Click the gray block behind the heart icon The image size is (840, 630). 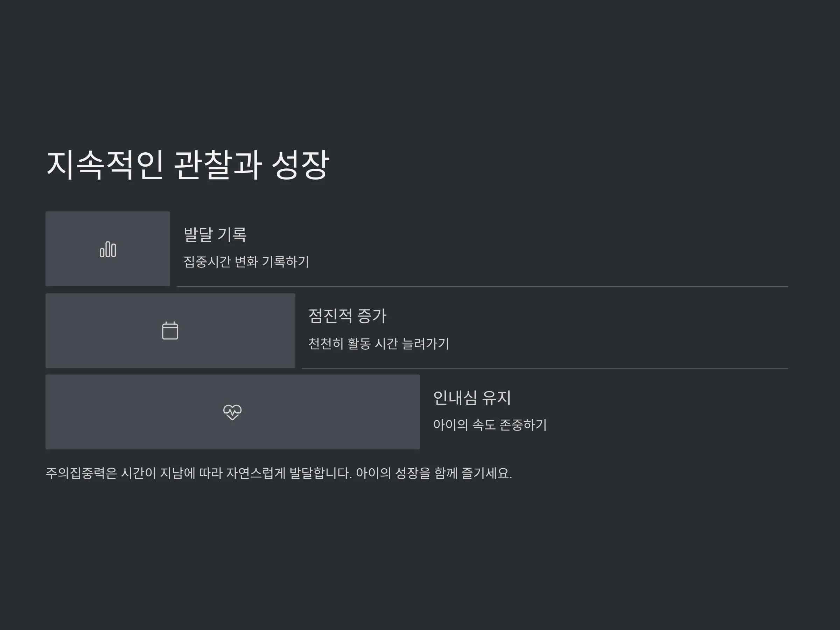point(233,412)
